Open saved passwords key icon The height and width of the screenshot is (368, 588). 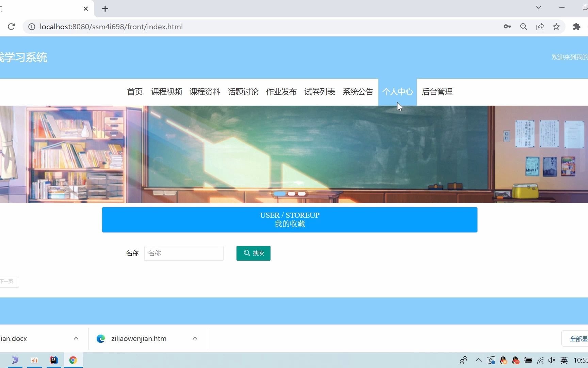507,27
